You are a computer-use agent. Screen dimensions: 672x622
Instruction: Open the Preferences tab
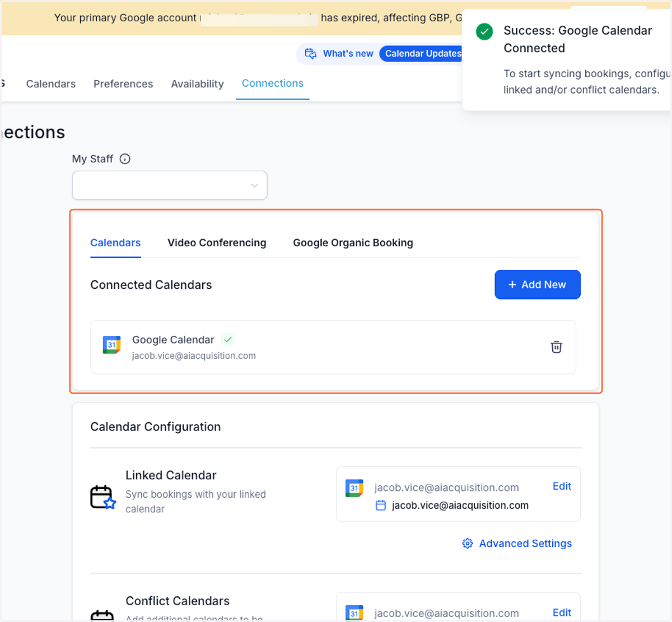pyautogui.click(x=123, y=84)
